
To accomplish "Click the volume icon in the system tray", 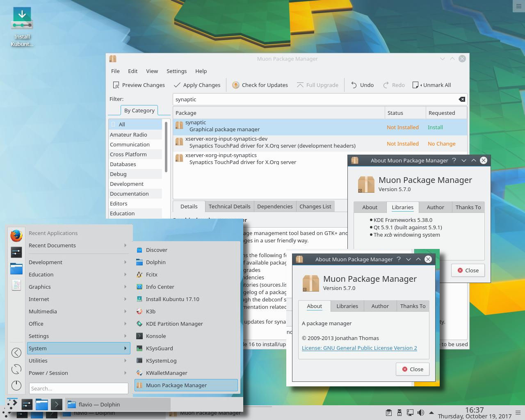I will coord(421,413).
